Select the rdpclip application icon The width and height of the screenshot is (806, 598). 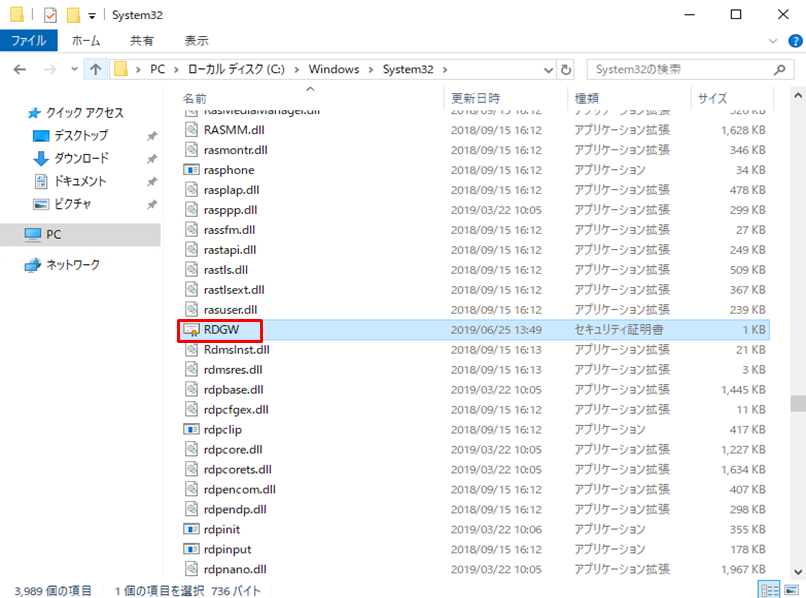point(191,429)
